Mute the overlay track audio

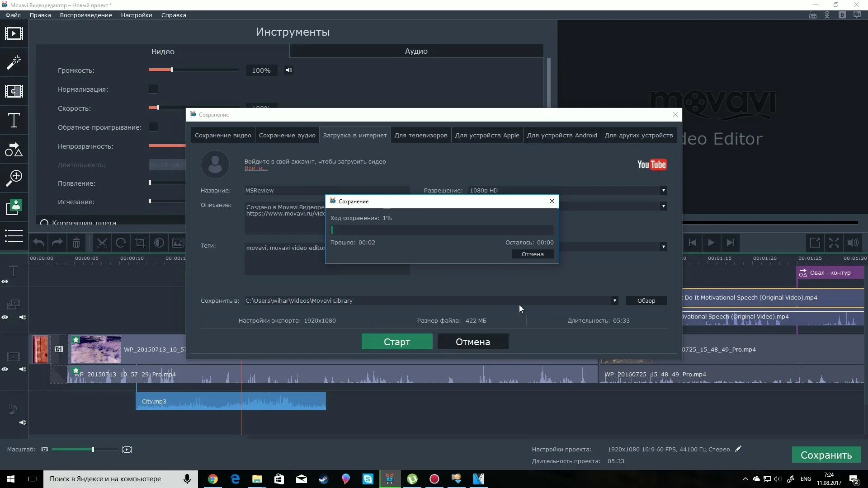(x=23, y=317)
